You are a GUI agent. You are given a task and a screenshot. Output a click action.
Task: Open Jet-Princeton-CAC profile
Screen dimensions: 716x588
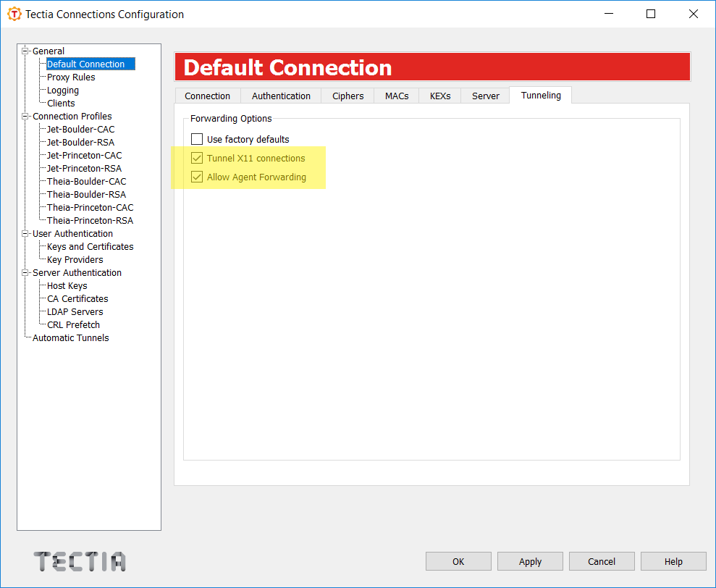tap(84, 156)
